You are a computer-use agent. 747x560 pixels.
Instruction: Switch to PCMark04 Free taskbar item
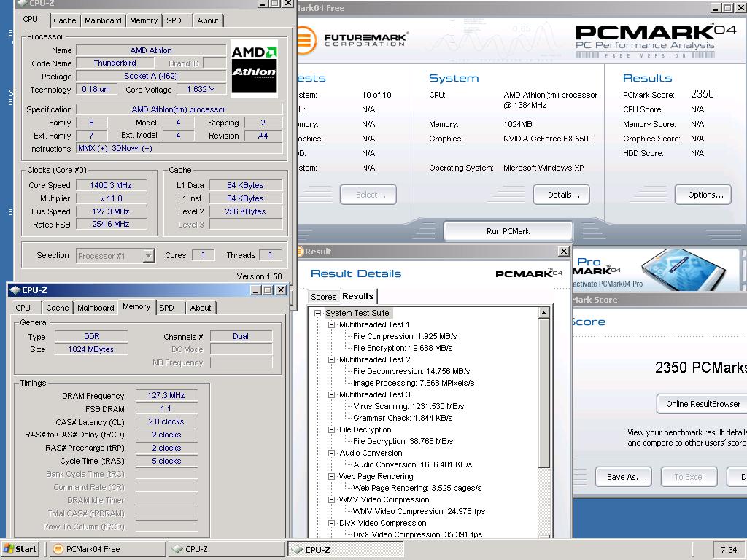click(x=108, y=549)
